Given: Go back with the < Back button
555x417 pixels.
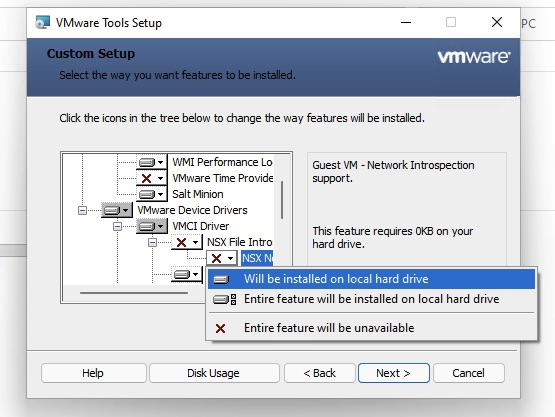Looking at the screenshot, I should click(320, 373).
